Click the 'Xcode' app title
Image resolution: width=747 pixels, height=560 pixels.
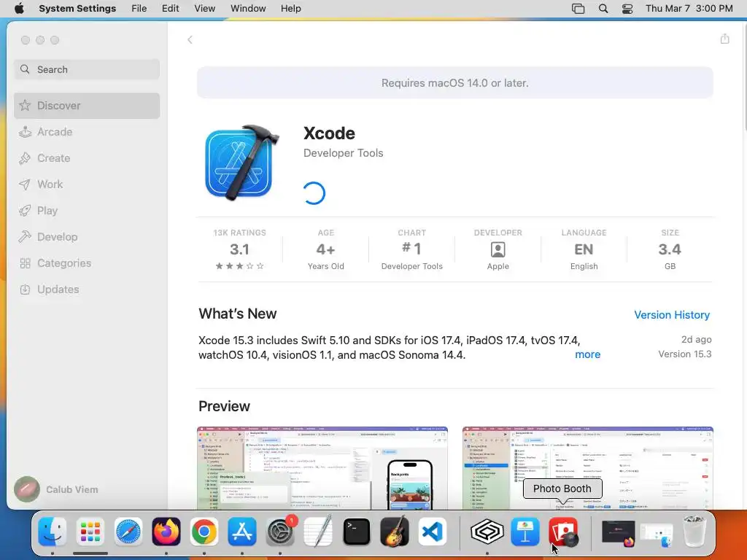coord(329,133)
